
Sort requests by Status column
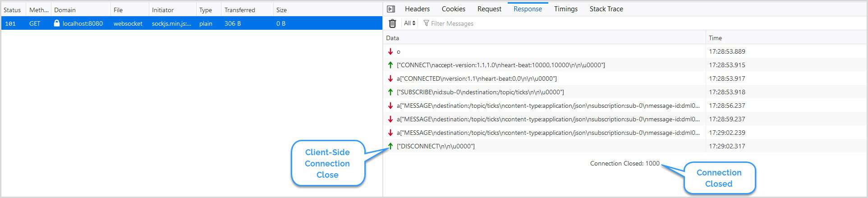12,10
